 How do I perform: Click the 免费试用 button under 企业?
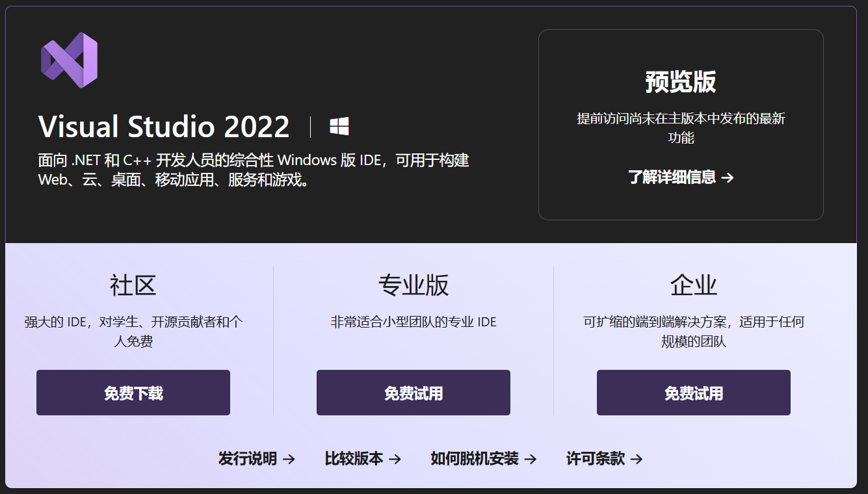(x=694, y=393)
